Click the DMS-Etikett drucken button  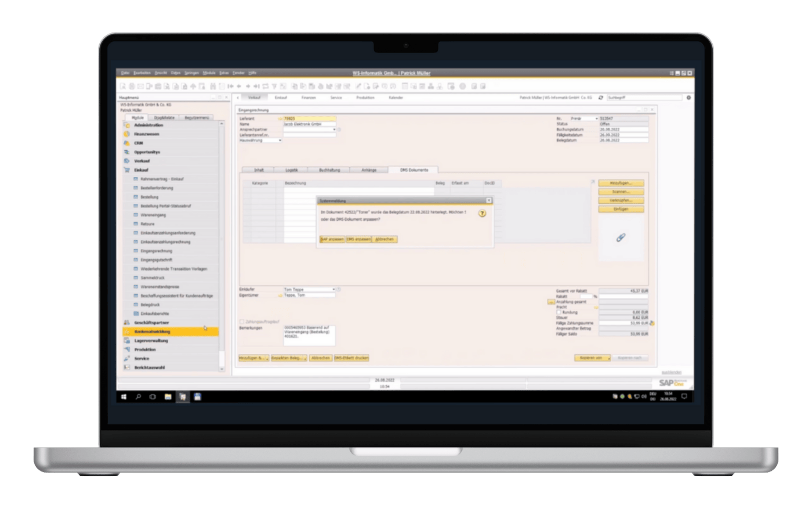351,358
